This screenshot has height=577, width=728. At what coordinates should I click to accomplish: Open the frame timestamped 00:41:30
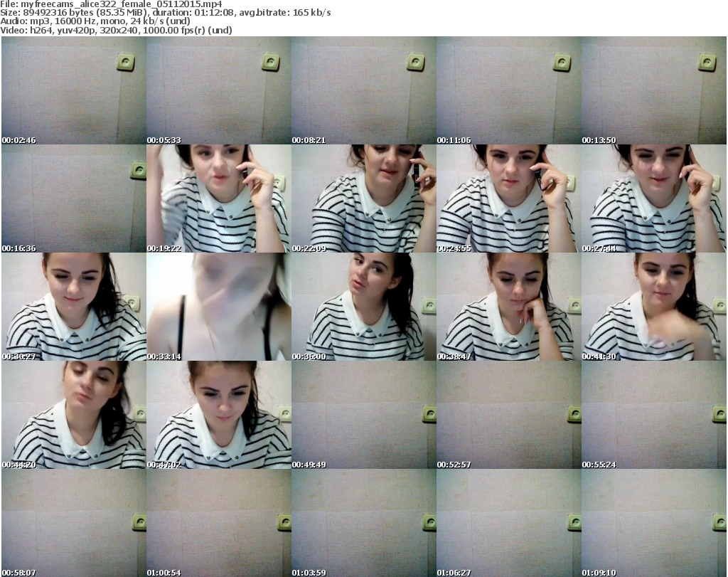(654, 307)
